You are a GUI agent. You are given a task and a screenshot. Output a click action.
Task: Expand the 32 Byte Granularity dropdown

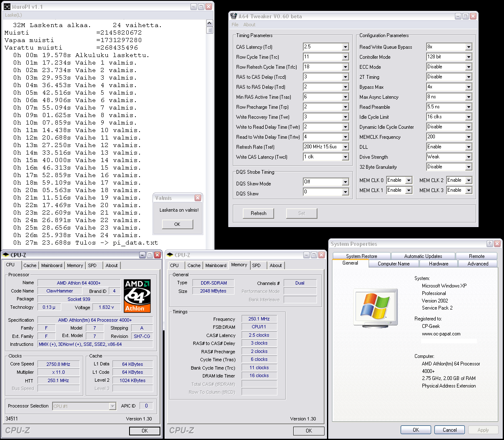coord(469,167)
